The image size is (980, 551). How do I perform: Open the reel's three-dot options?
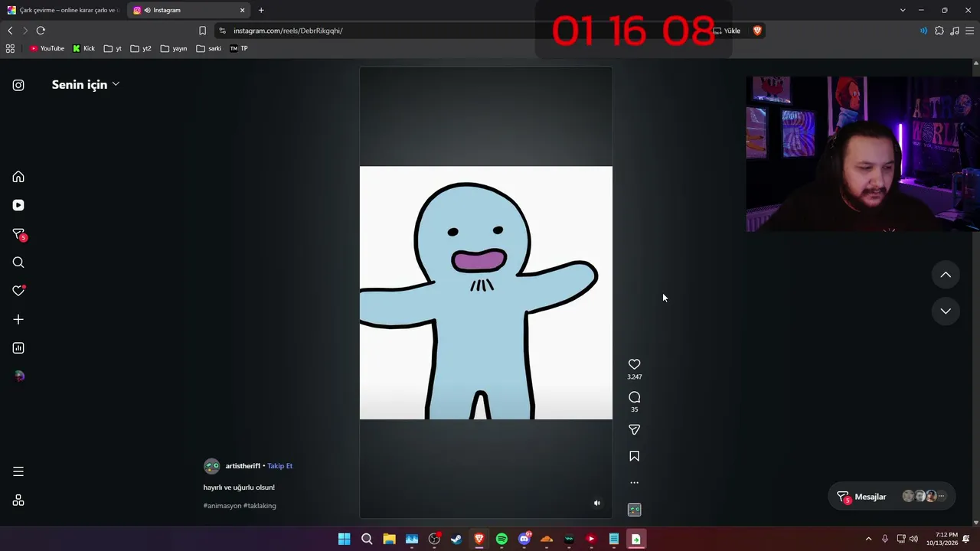634,483
